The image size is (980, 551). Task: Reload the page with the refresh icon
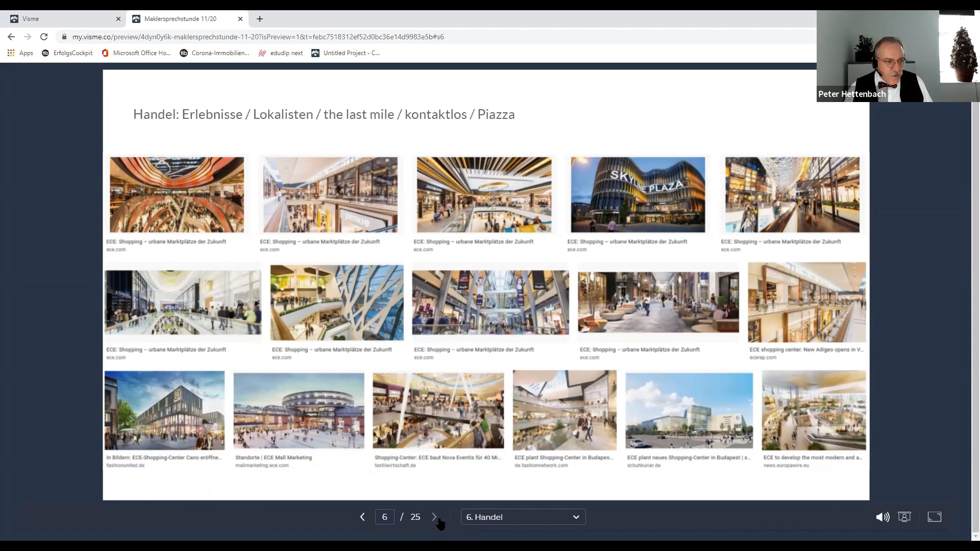pos(44,37)
